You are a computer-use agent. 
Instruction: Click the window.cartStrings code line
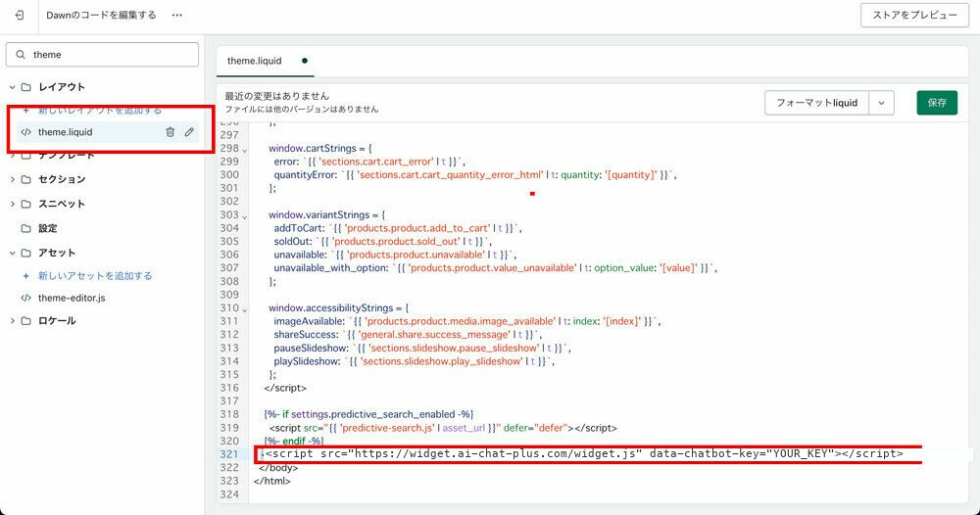click(x=320, y=148)
